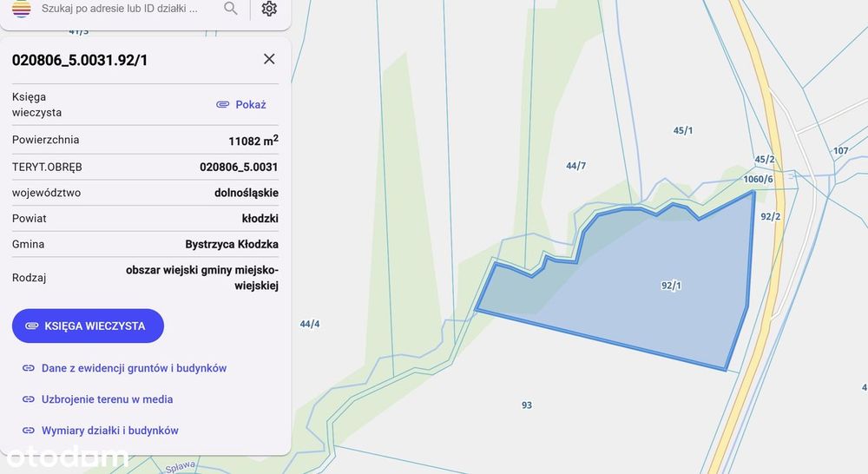Click the Powierzchnia label

[x=45, y=140]
